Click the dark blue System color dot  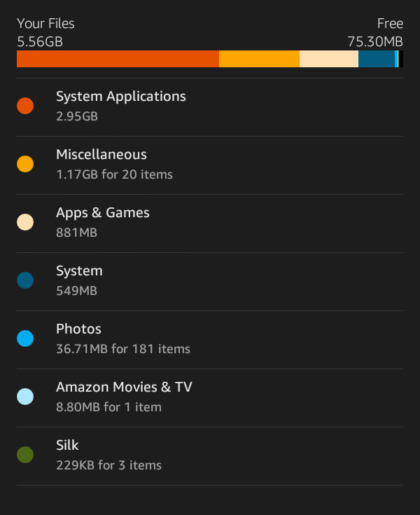coord(25,280)
